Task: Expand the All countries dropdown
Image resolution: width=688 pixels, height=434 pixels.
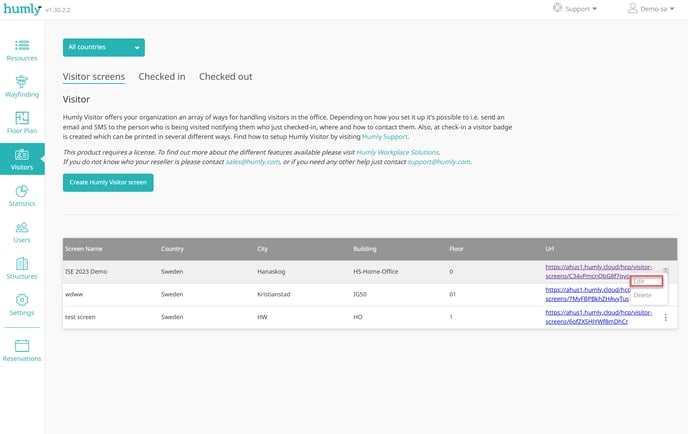Action: [x=104, y=47]
